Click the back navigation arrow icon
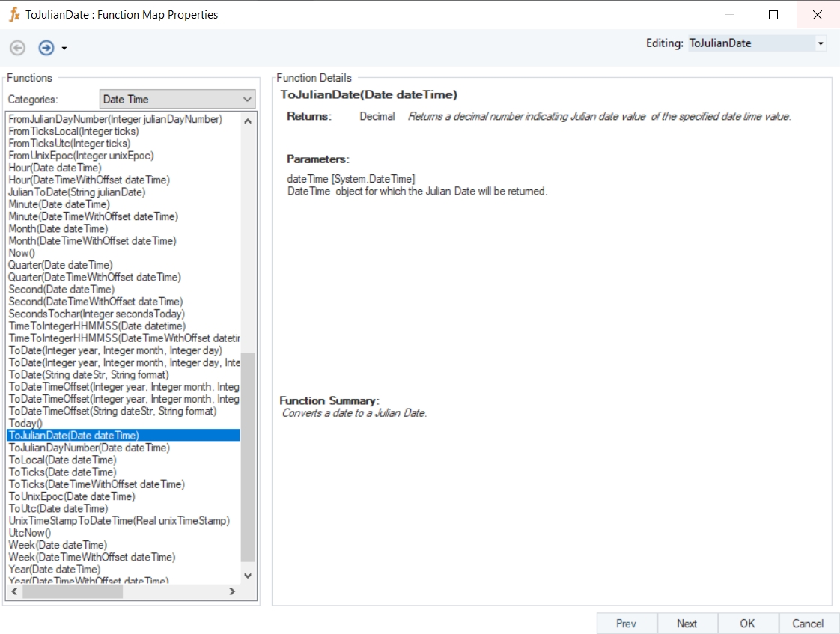This screenshot has width=840, height=634. pyautogui.click(x=17, y=48)
